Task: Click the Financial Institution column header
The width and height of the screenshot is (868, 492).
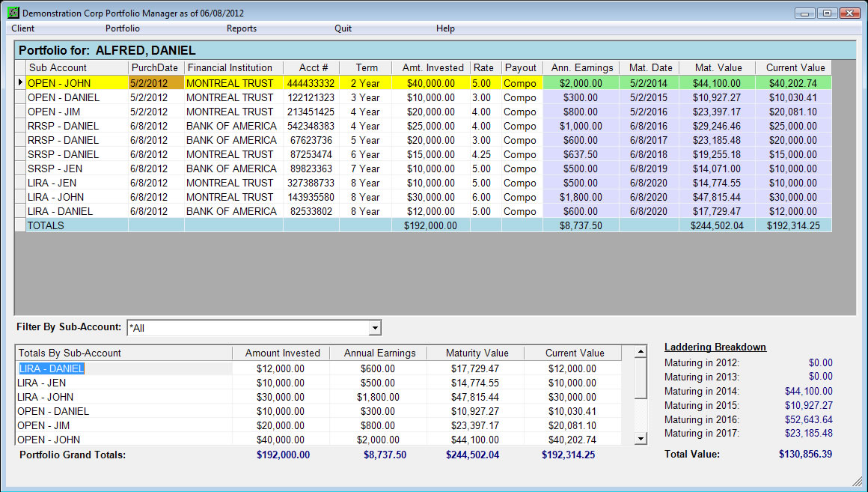Action: [x=233, y=67]
